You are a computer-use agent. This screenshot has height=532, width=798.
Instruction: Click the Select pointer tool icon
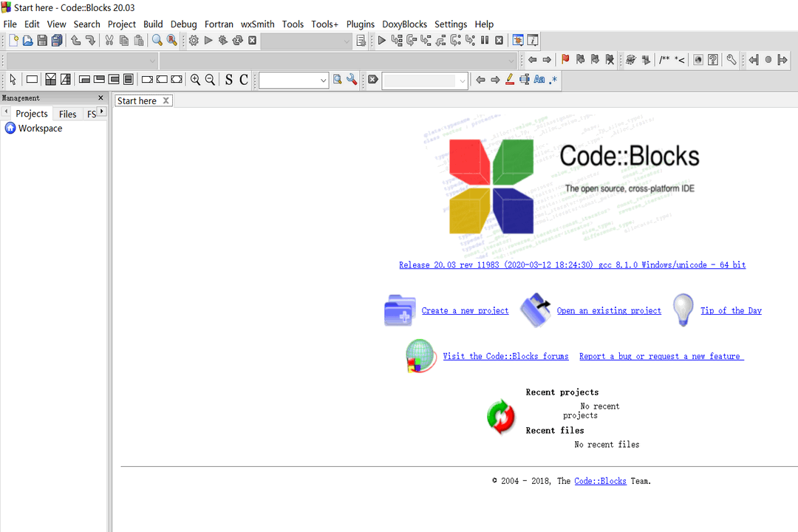[x=13, y=79]
